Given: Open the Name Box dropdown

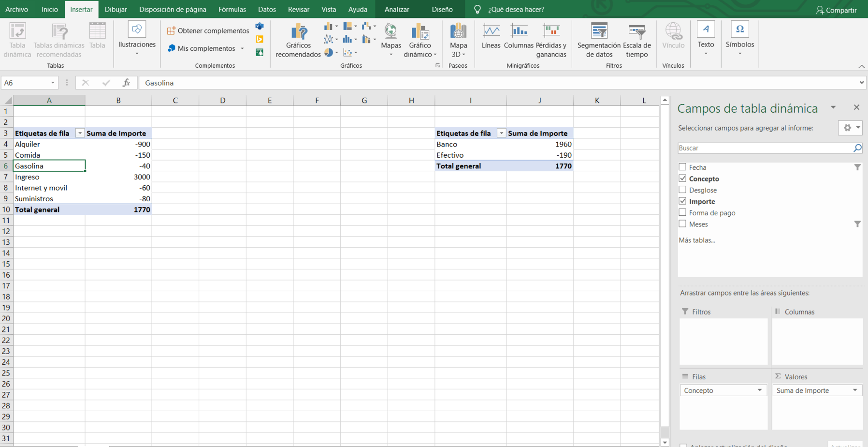Looking at the screenshot, I should pos(53,83).
